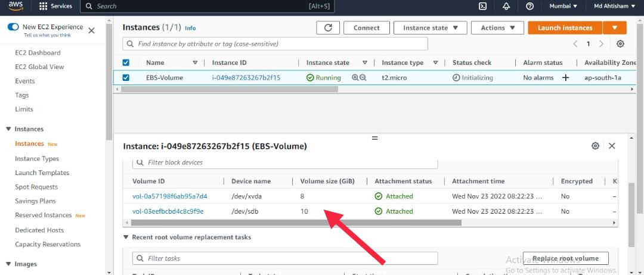
Task: Open the CloudShell terminal icon
Action: (x=483, y=6)
